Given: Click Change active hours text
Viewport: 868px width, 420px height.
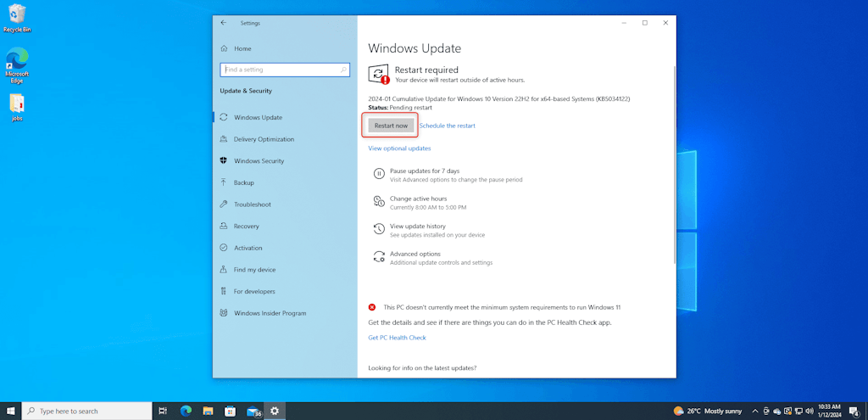Looking at the screenshot, I should (x=419, y=199).
